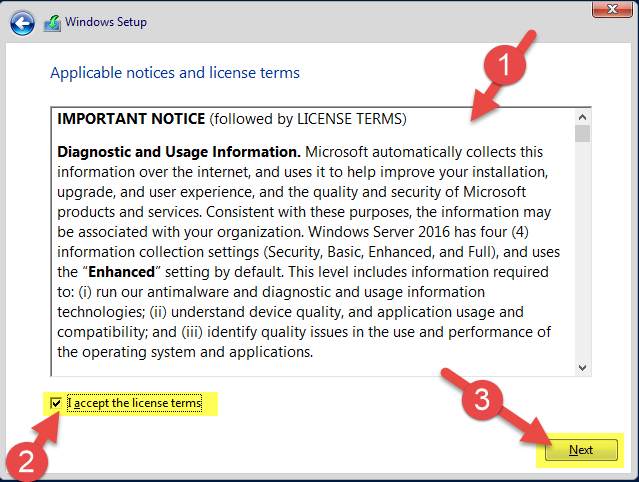Click the bold word 'Enhanced' in the notice
This screenshot has width=639, height=482.
coord(121,272)
